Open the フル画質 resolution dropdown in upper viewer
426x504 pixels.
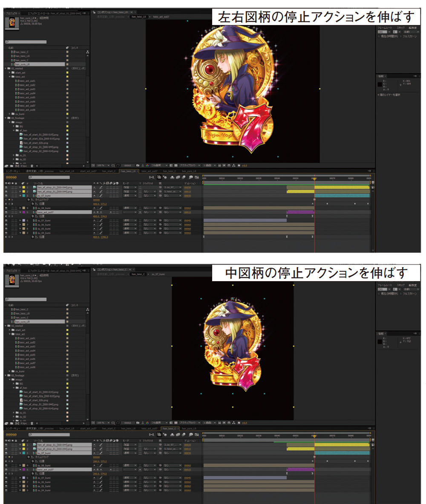(159, 166)
